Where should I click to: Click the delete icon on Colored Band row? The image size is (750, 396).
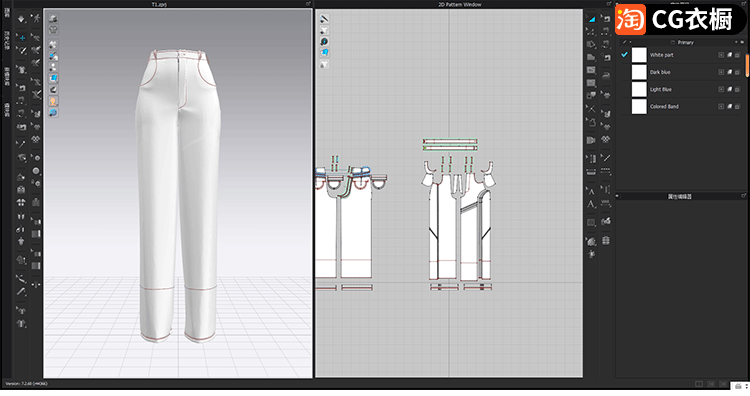click(x=738, y=107)
